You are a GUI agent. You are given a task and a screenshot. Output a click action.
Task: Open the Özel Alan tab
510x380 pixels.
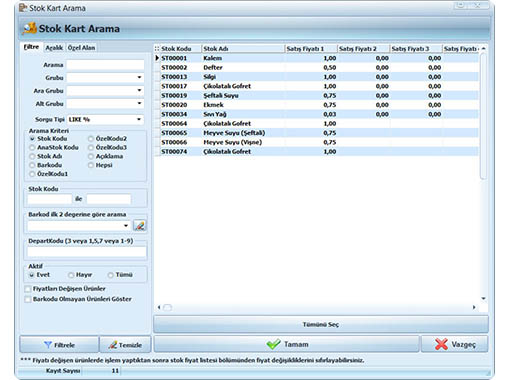pos(82,48)
